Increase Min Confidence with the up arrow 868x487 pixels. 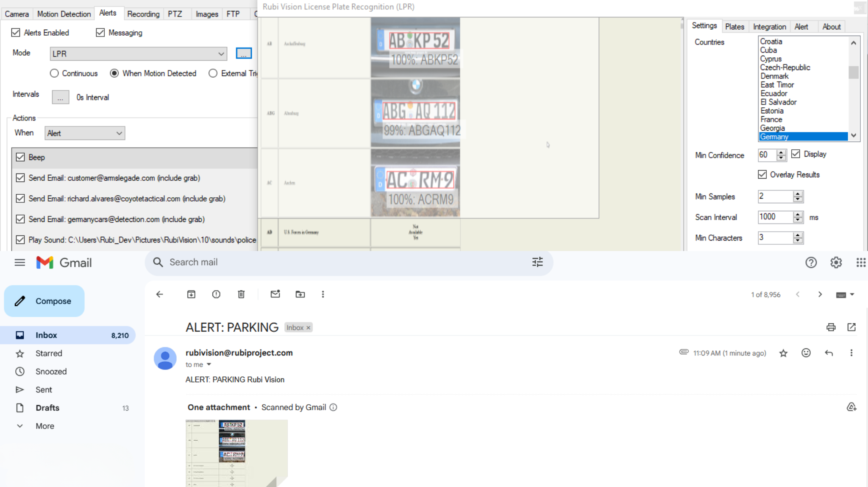click(x=781, y=152)
